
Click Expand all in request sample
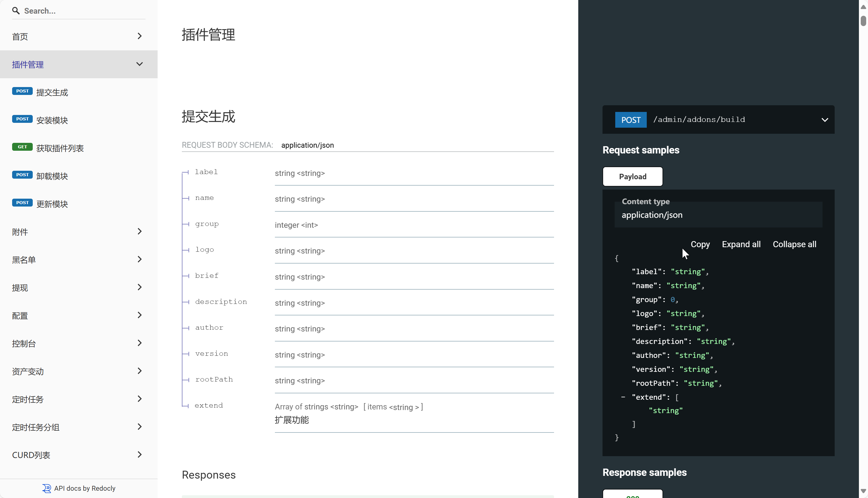coord(741,244)
